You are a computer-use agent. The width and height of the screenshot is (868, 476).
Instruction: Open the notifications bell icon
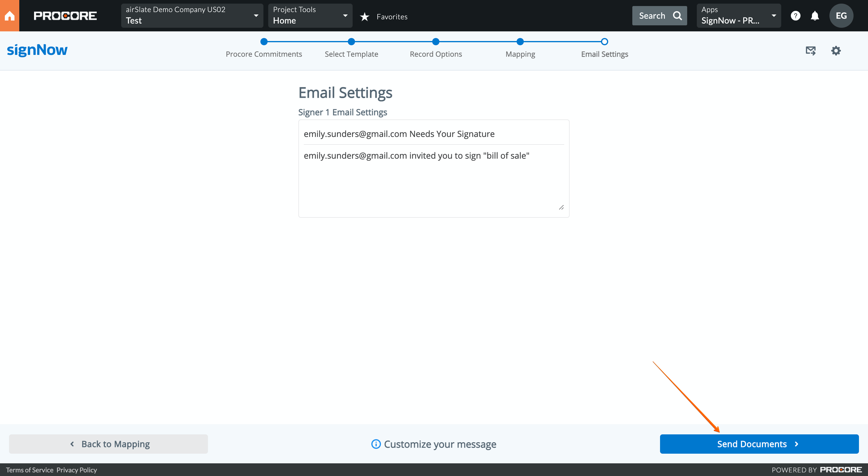coord(815,15)
